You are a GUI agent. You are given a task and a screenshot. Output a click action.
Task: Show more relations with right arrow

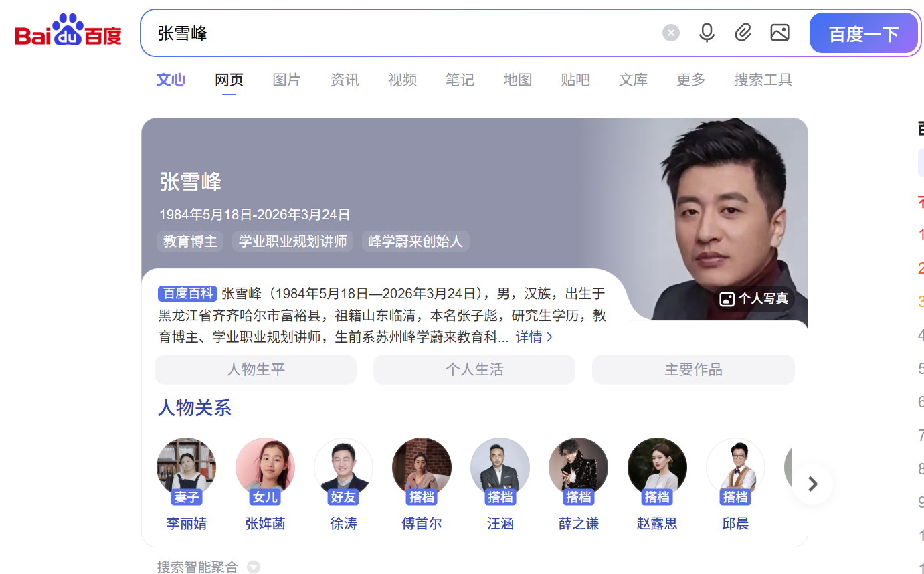[813, 484]
